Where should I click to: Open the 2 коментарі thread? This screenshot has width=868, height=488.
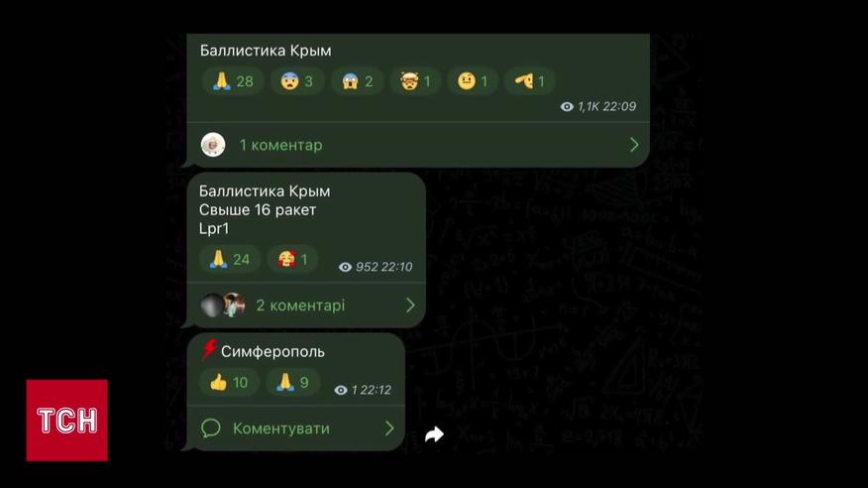coord(306,305)
